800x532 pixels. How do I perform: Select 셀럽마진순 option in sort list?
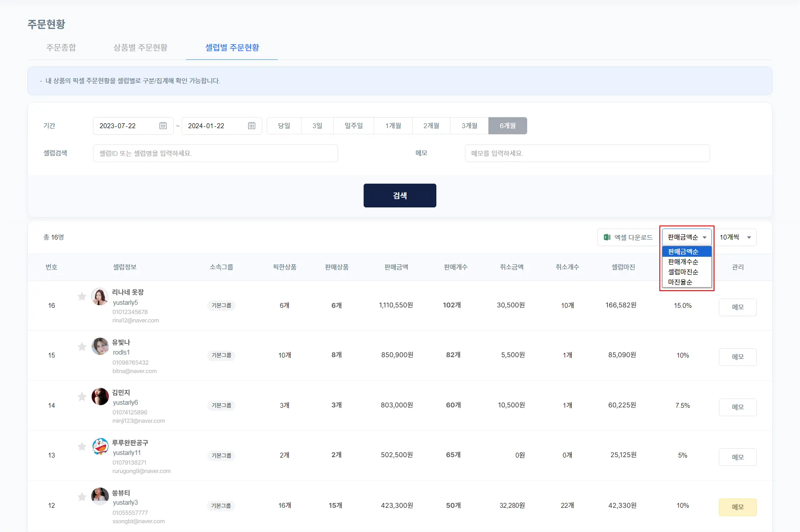pos(687,272)
